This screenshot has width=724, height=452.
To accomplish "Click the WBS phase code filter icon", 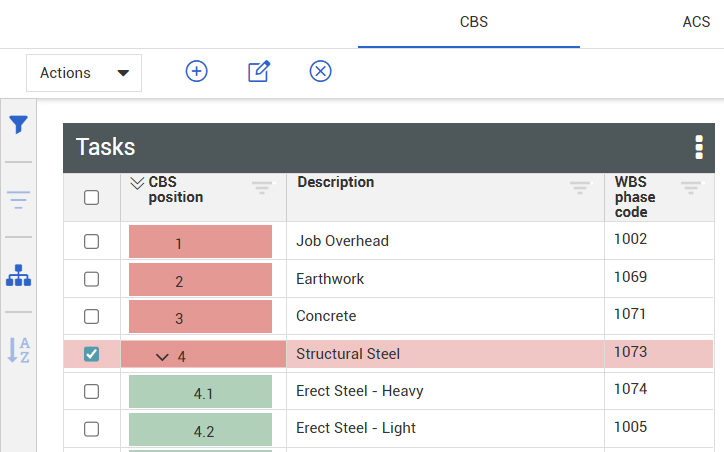I will point(691,187).
